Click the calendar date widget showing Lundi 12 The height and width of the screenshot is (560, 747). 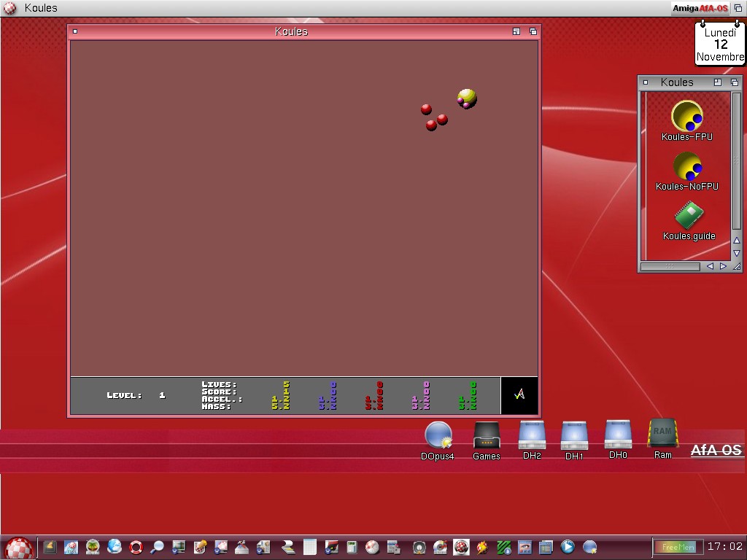point(720,44)
